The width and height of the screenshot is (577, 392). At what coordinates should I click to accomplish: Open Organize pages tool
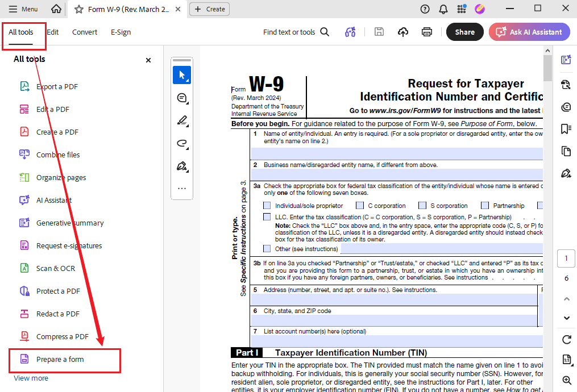pyautogui.click(x=53, y=178)
